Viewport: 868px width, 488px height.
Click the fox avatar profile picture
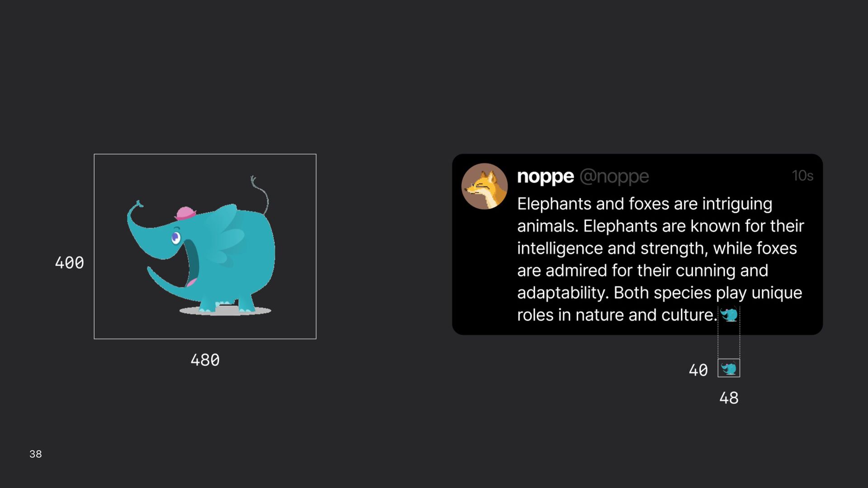(x=484, y=186)
